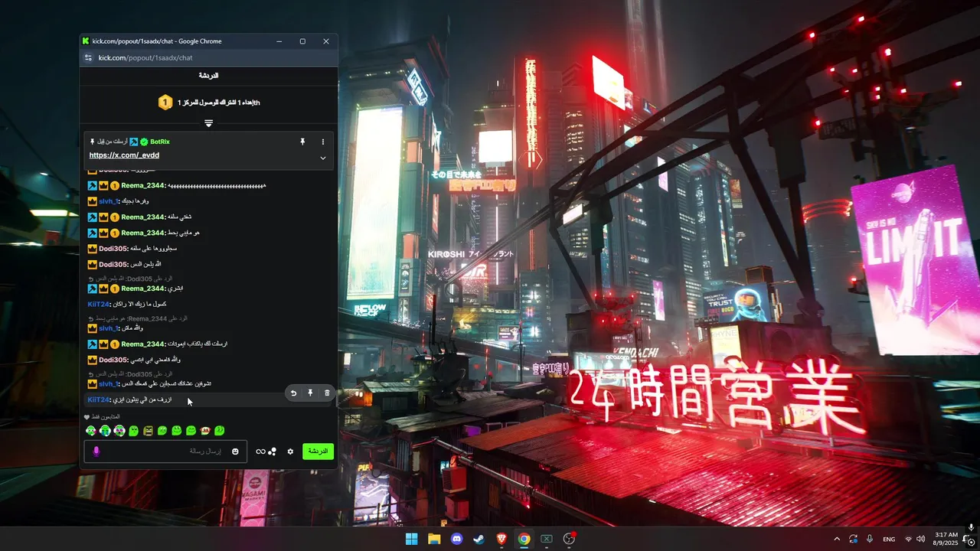This screenshot has height=551, width=980.
Task: Click the gold rank 1 badge in leaderboard banner
Action: (x=165, y=103)
